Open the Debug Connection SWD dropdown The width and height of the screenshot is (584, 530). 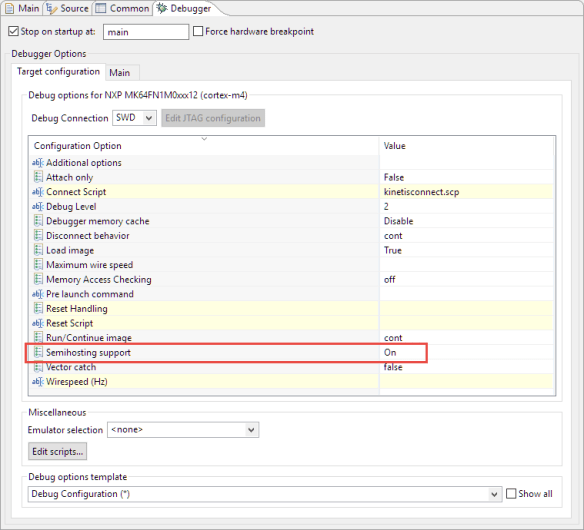click(x=134, y=118)
